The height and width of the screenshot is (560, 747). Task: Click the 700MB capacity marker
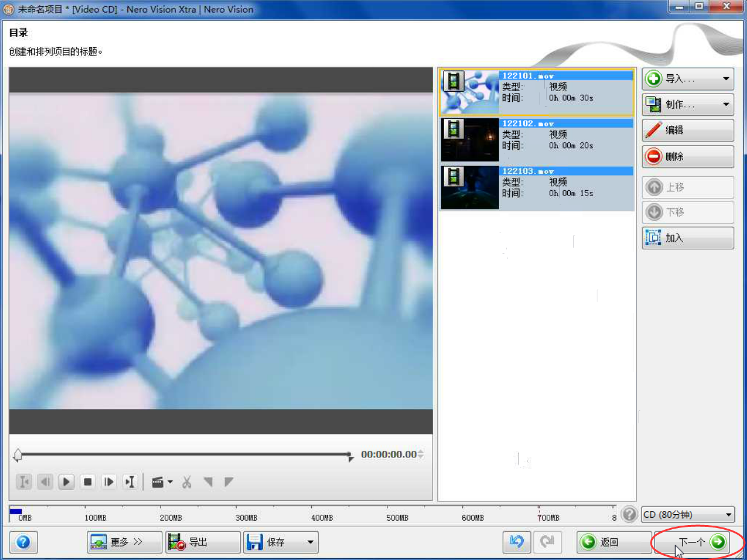pos(548,518)
